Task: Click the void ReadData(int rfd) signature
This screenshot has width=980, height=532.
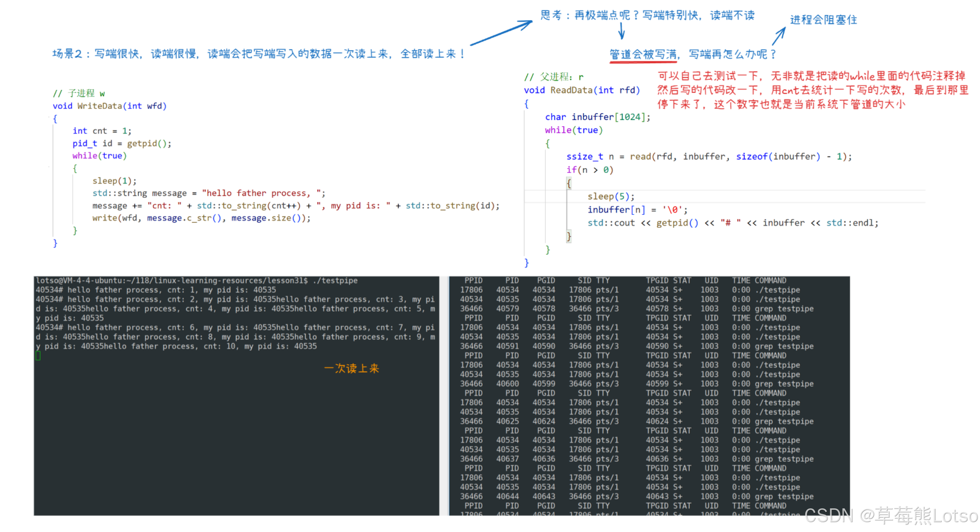Action: coord(581,90)
